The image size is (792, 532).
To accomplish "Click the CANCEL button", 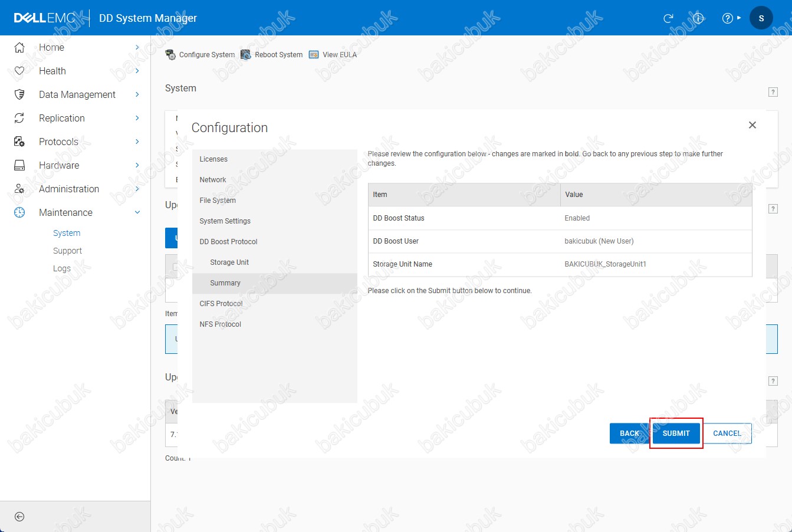I will click(x=727, y=434).
